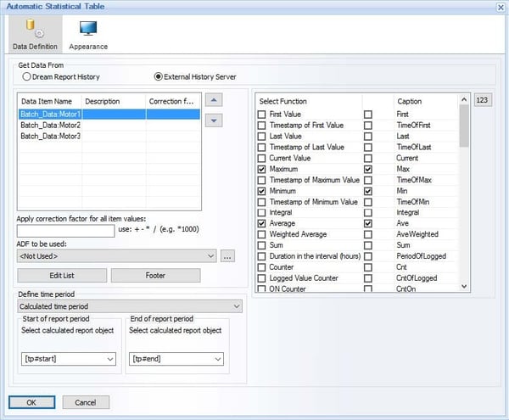Switch to the Appearance tab icon

[x=87, y=30]
